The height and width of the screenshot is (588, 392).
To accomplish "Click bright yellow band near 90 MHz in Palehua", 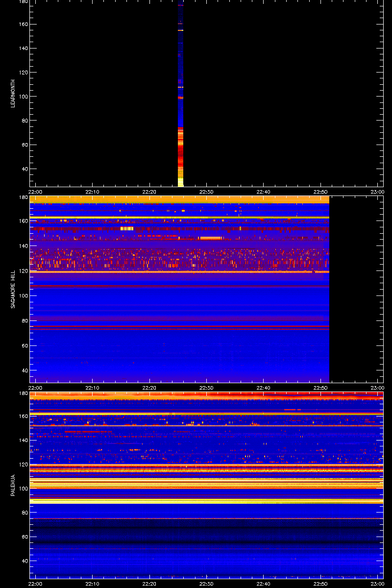I will [206, 501].
